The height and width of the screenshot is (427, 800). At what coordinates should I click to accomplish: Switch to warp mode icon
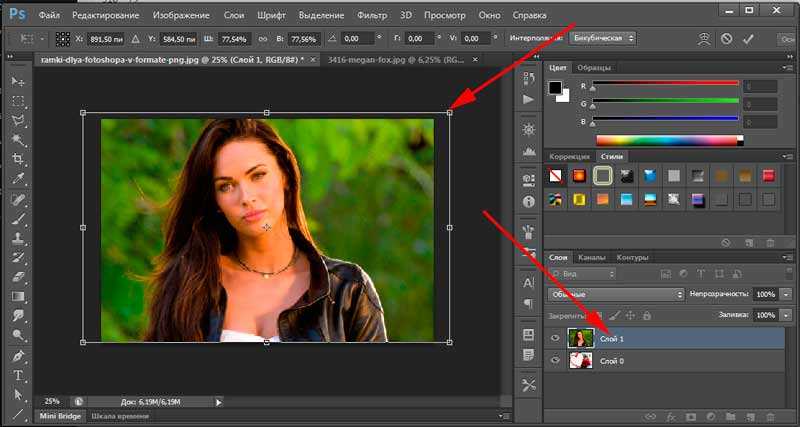tap(705, 39)
